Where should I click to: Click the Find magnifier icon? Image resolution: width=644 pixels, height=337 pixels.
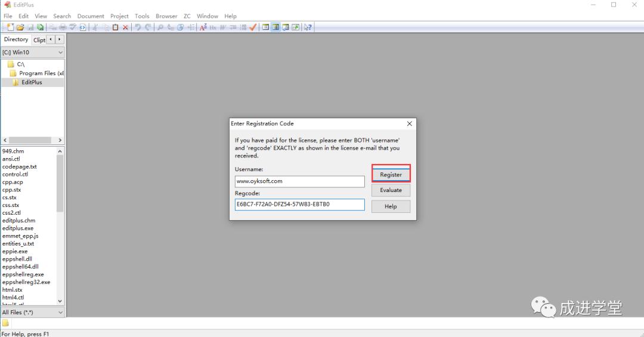pyautogui.click(x=160, y=27)
